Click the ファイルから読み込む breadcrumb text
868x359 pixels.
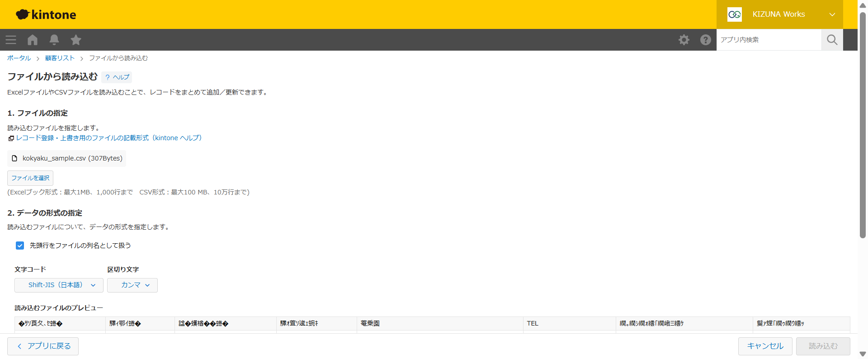118,58
